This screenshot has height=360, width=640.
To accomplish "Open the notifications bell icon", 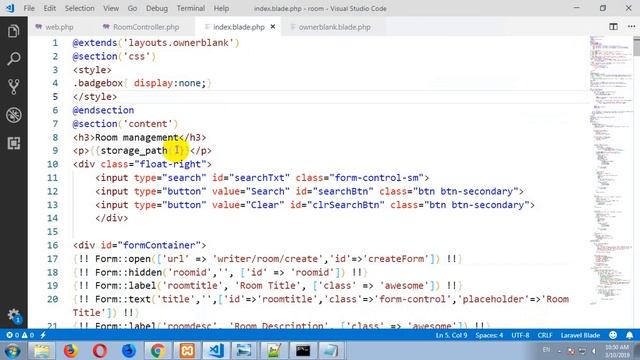I will (629, 335).
